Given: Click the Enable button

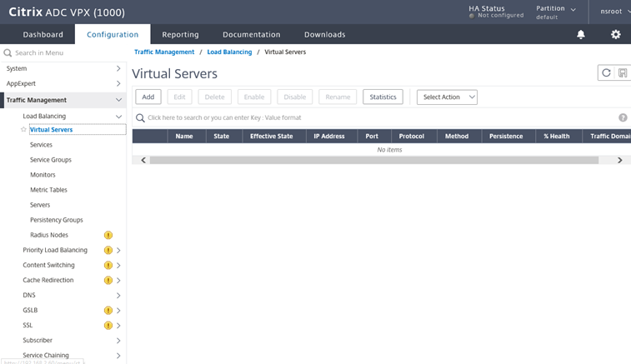Looking at the screenshot, I should tap(254, 97).
